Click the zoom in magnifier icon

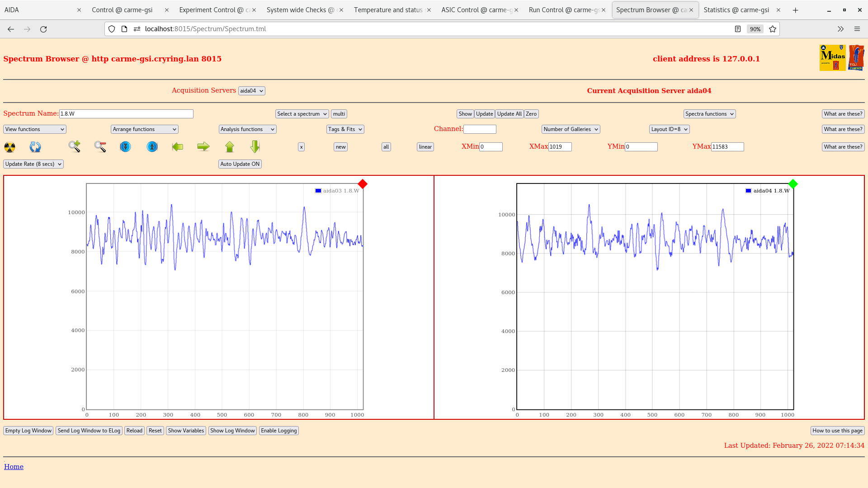[x=75, y=146]
